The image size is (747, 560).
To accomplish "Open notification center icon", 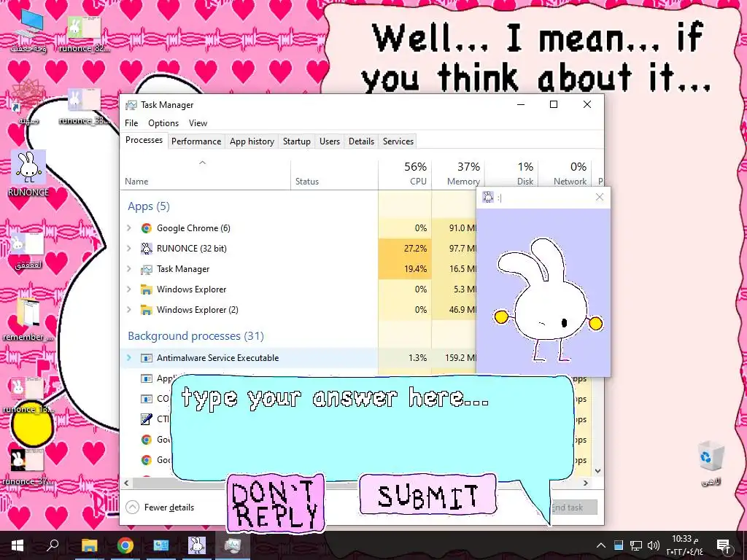I will click(723, 545).
